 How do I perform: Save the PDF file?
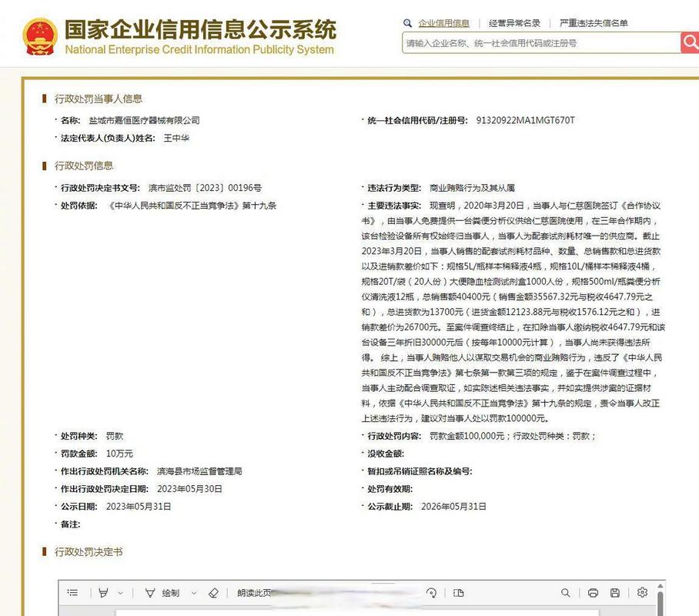pyautogui.click(x=614, y=593)
